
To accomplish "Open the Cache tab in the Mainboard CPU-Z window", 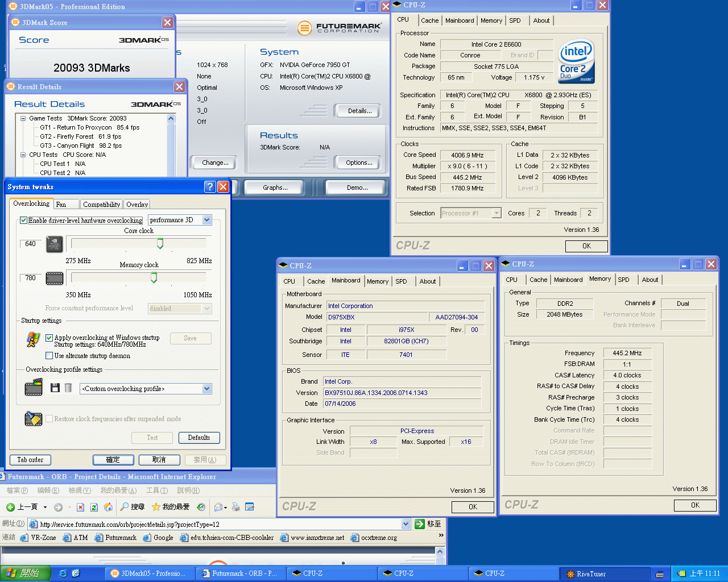I will click(x=316, y=281).
